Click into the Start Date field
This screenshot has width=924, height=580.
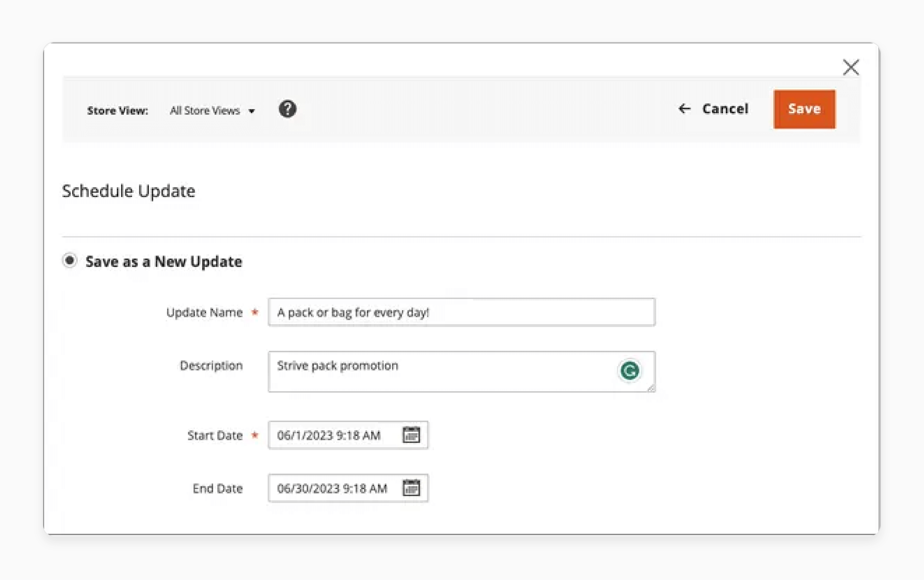pos(348,435)
